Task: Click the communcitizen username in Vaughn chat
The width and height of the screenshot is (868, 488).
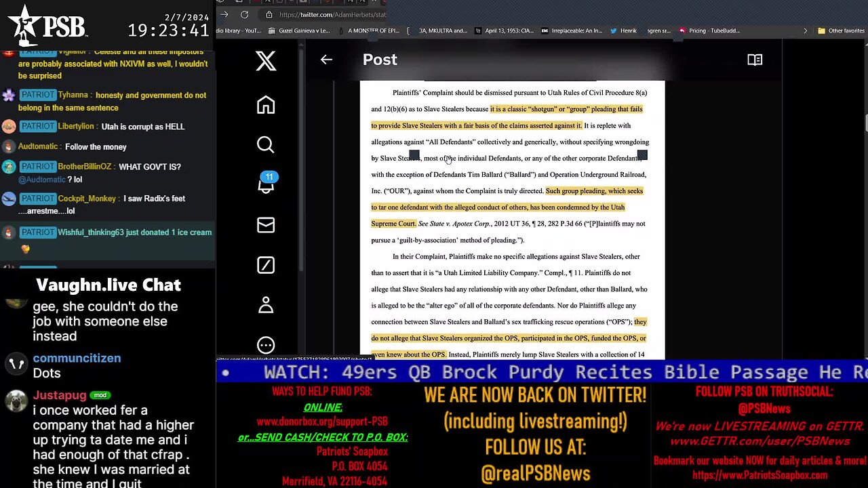Action: (x=77, y=358)
